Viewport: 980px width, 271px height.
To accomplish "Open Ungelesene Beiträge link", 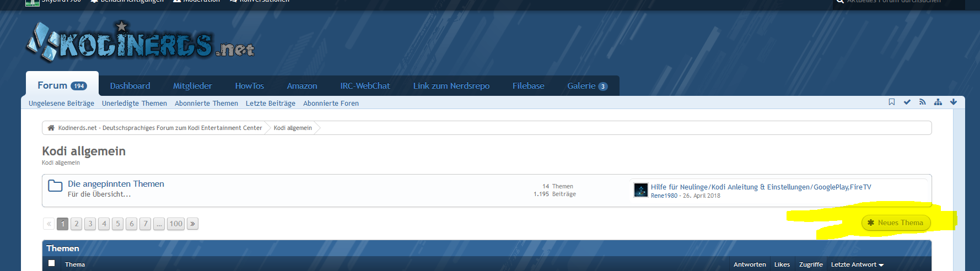I will (61, 104).
